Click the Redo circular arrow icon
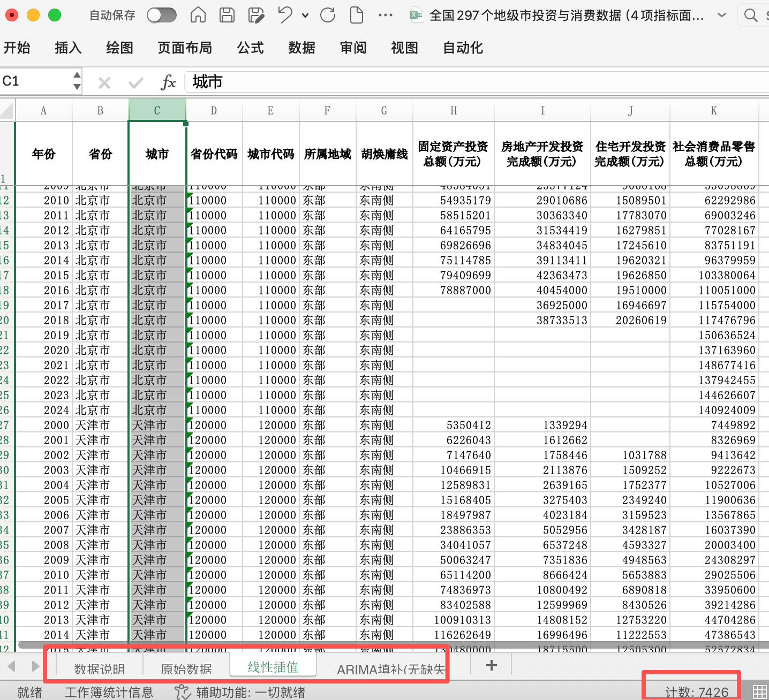This screenshot has height=700, width=769. tap(328, 15)
